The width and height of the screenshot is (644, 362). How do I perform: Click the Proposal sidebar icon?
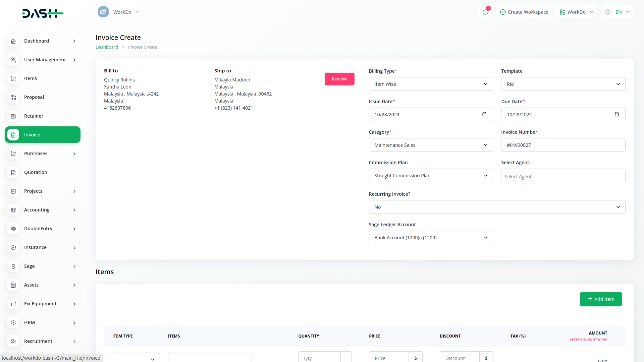tap(13, 97)
